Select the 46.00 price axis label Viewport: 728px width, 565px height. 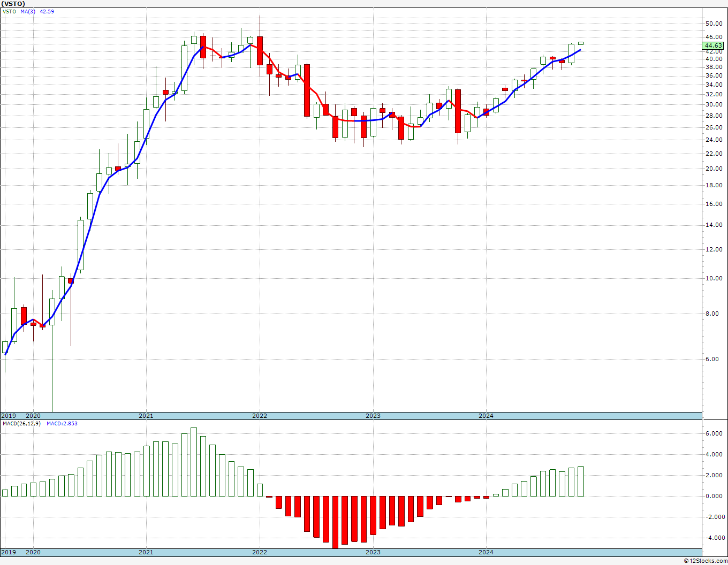(x=714, y=37)
